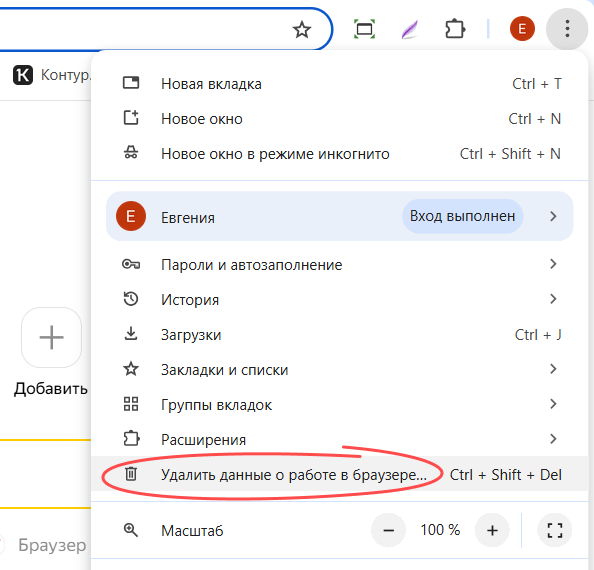
Task: Click the three-dot Chrome menu button
Action: (x=567, y=29)
